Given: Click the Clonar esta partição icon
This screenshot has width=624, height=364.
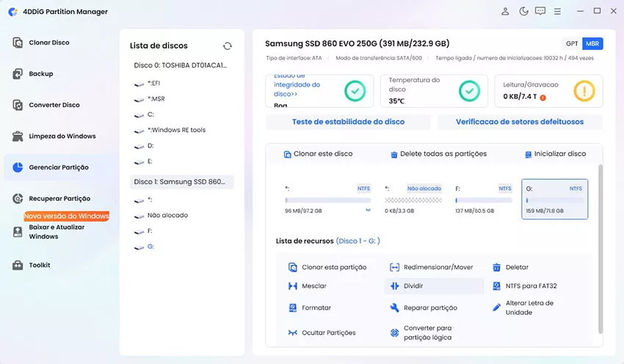Looking at the screenshot, I should tap(292, 267).
